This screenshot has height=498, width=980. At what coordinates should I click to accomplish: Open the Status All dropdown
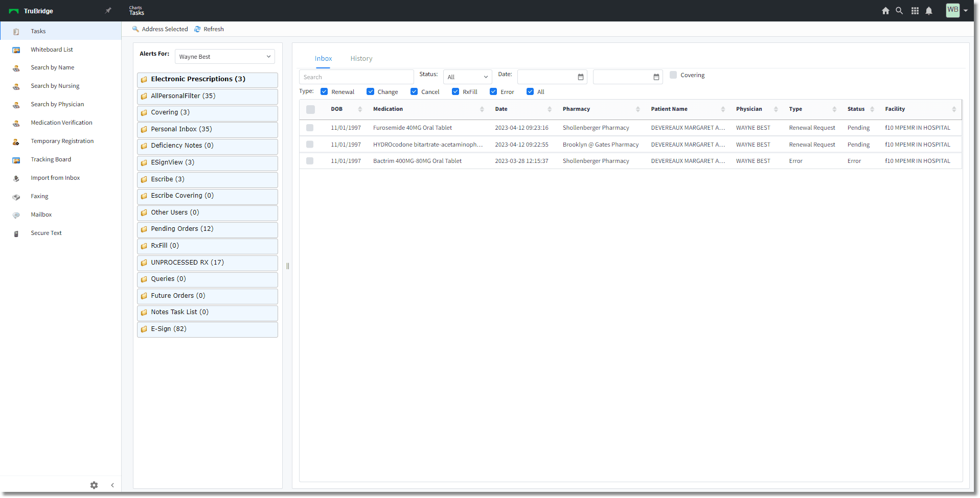click(x=468, y=77)
